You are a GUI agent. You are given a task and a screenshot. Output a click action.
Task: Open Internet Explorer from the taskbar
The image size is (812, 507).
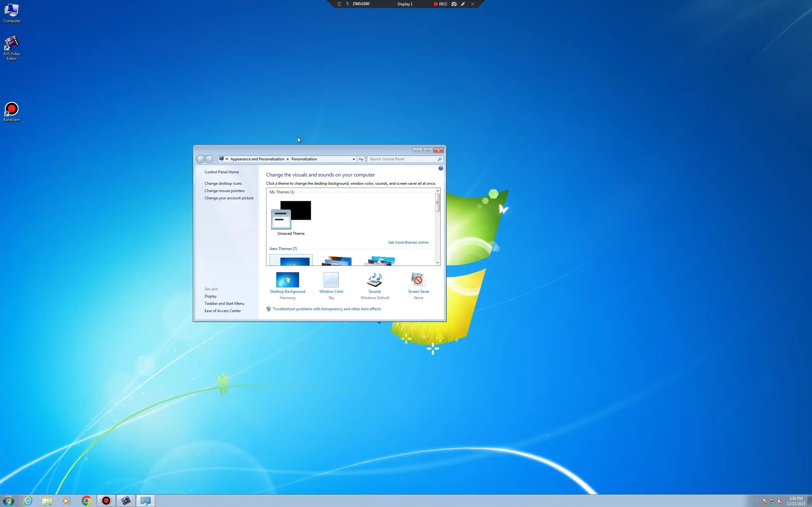28,501
